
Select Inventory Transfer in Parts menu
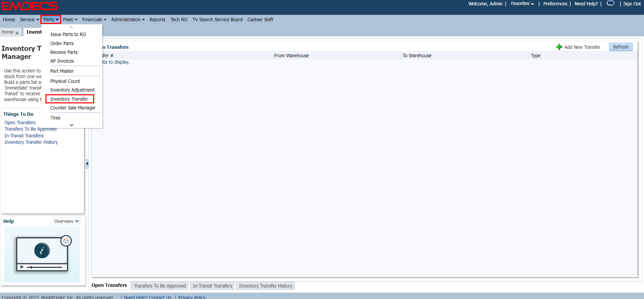tap(70, 99)
